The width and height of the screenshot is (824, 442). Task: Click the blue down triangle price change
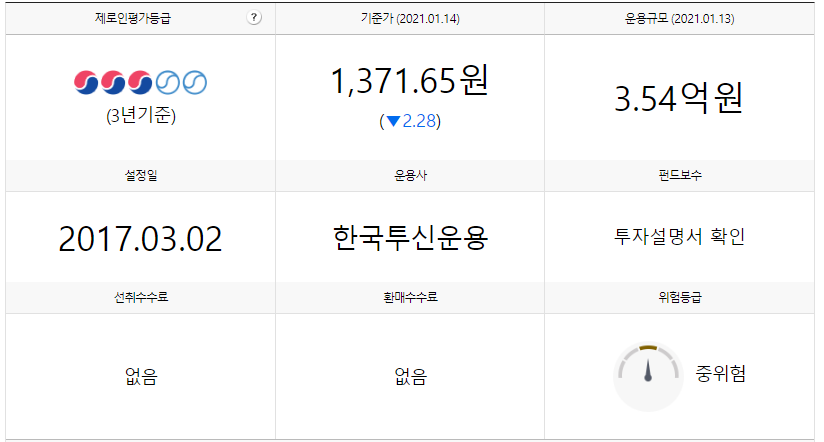pos(410,121)
